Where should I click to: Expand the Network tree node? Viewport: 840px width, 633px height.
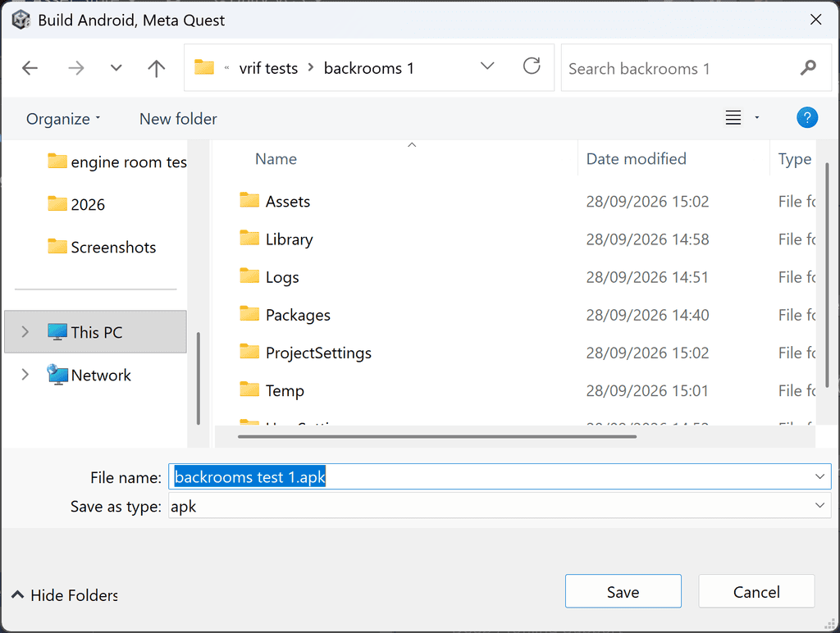(25, 375)
